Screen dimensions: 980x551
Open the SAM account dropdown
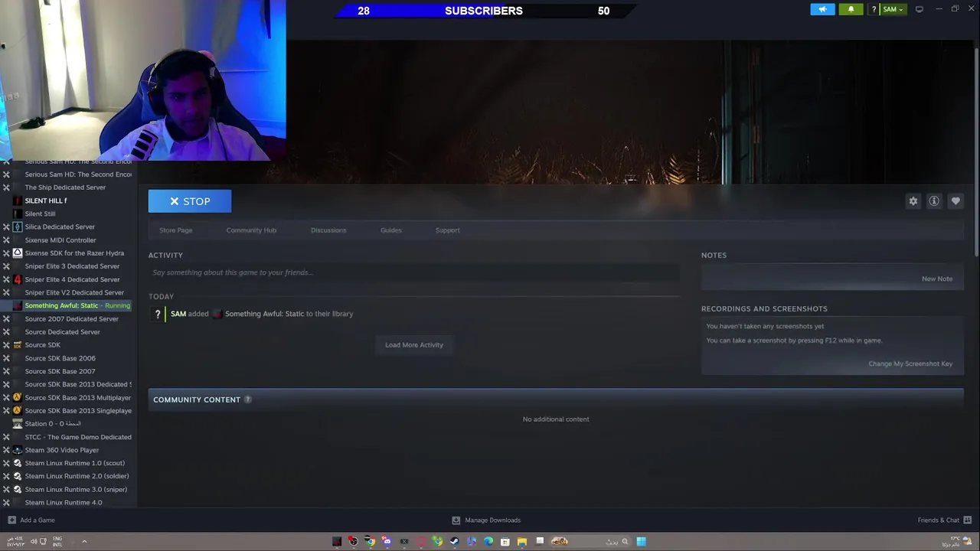click(893, 9)
